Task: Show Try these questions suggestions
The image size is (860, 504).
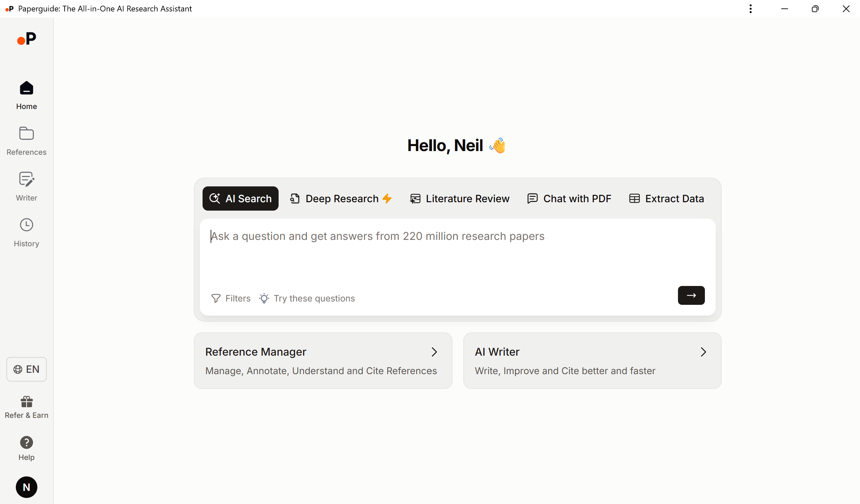Action: (307, 298)
